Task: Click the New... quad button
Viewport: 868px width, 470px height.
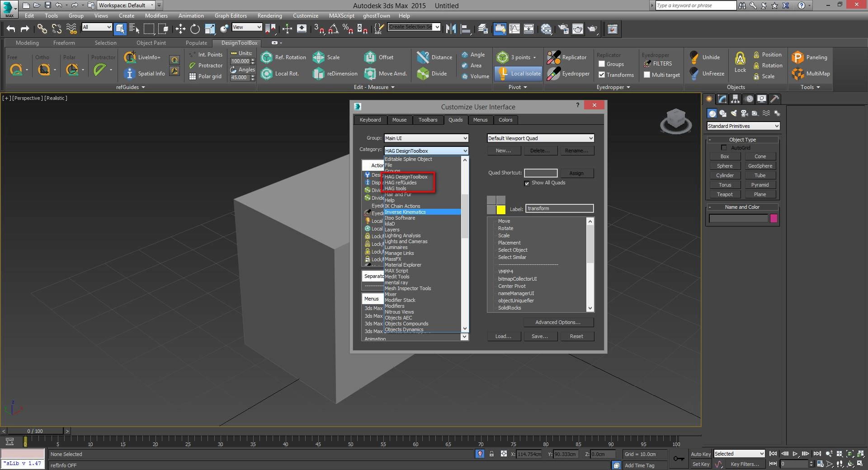Action: [x=503, y=150]
